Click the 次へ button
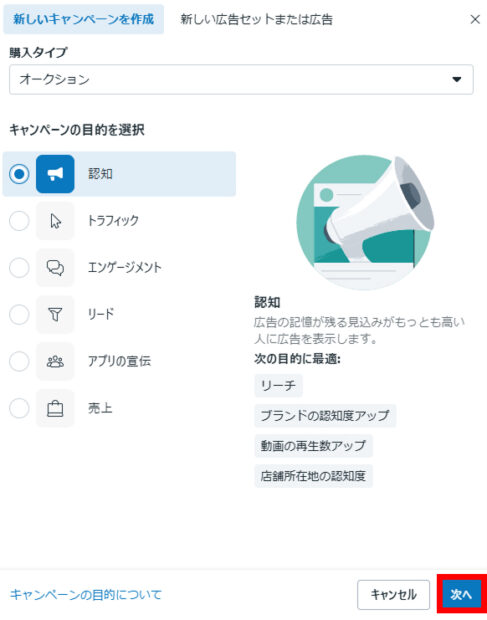Image resolution: width=487 pixels, height=620 pixels. (x=461, y=594)
